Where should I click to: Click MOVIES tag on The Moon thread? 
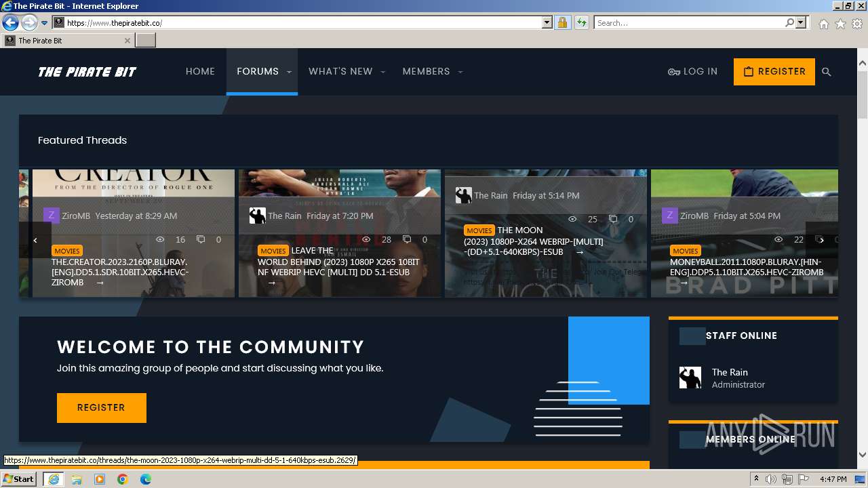coord(479,230)
